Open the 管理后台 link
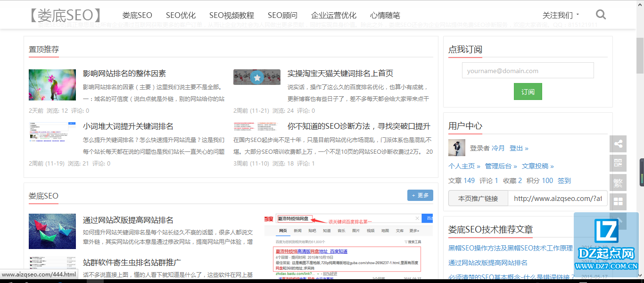The image size is (644, 283). pos(501,166)
